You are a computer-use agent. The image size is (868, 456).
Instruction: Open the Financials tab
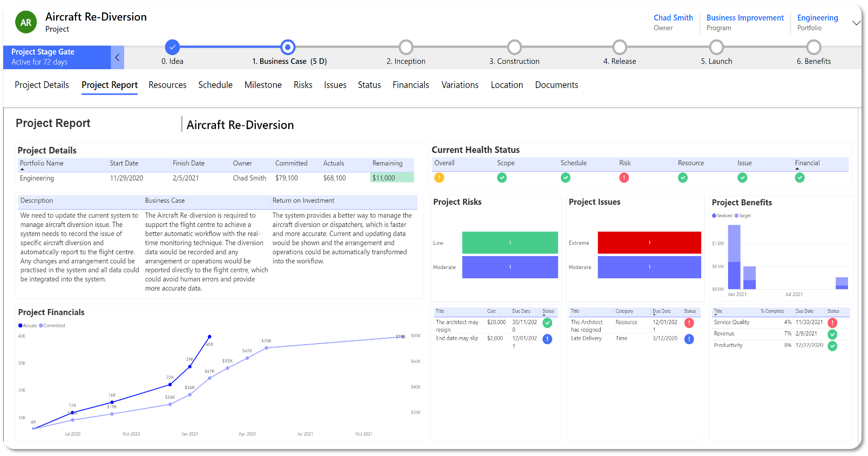[411, 85]
